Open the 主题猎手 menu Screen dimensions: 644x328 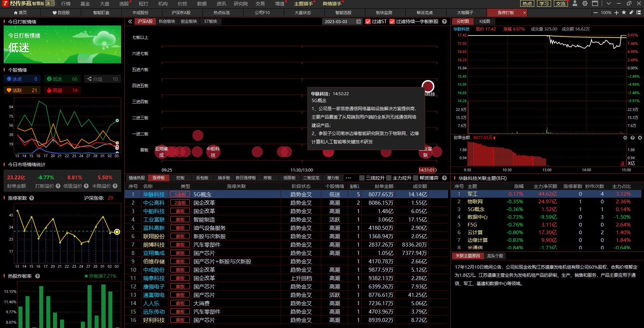tap(304, 4)
